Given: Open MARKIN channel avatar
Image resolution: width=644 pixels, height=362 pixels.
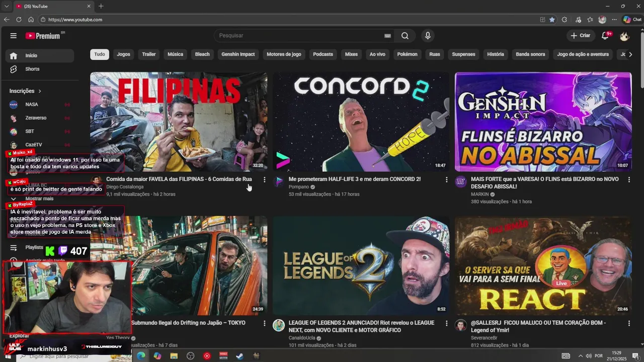Looking at the screenshot, I should point(461,182).
